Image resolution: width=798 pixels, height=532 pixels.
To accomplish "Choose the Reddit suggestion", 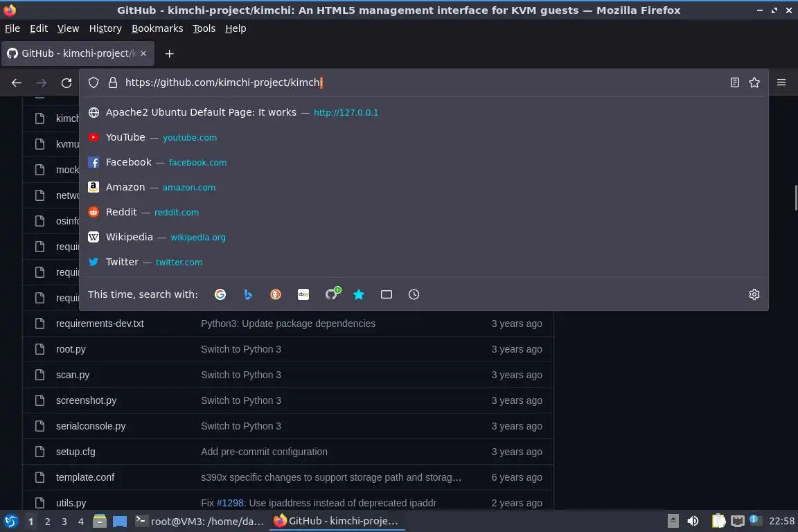I will pyautogui.click(x=424, y=212).
